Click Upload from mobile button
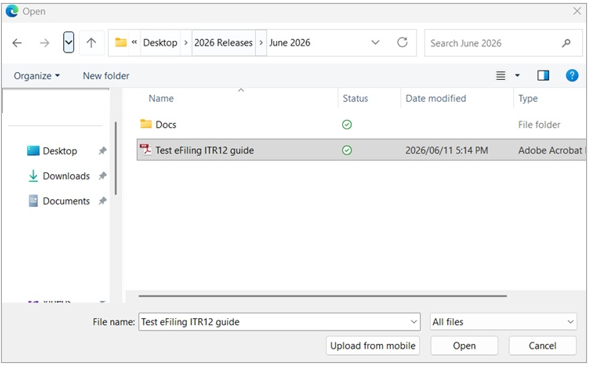596x367 pixels. [373, 346]
